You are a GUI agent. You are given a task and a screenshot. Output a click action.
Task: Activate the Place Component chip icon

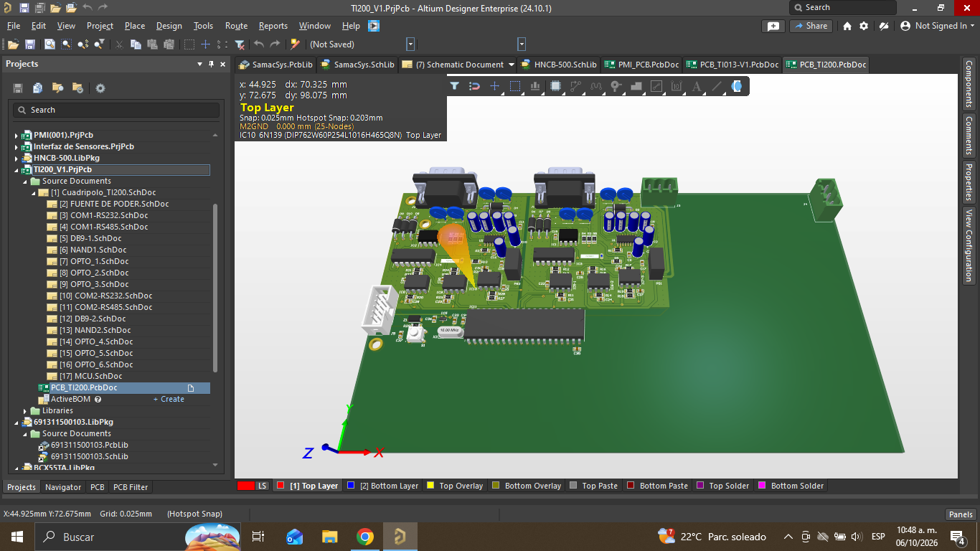[555, 86]
